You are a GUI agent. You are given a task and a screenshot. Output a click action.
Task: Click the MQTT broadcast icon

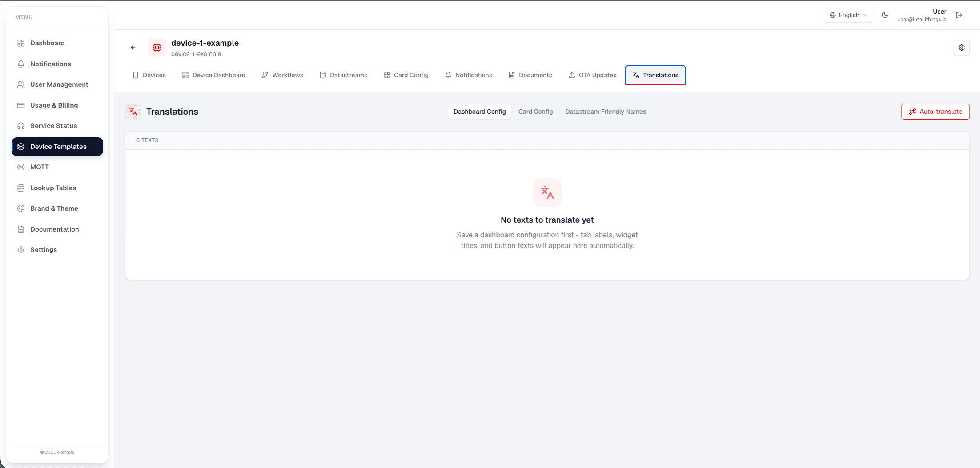[x=21, y=167]
